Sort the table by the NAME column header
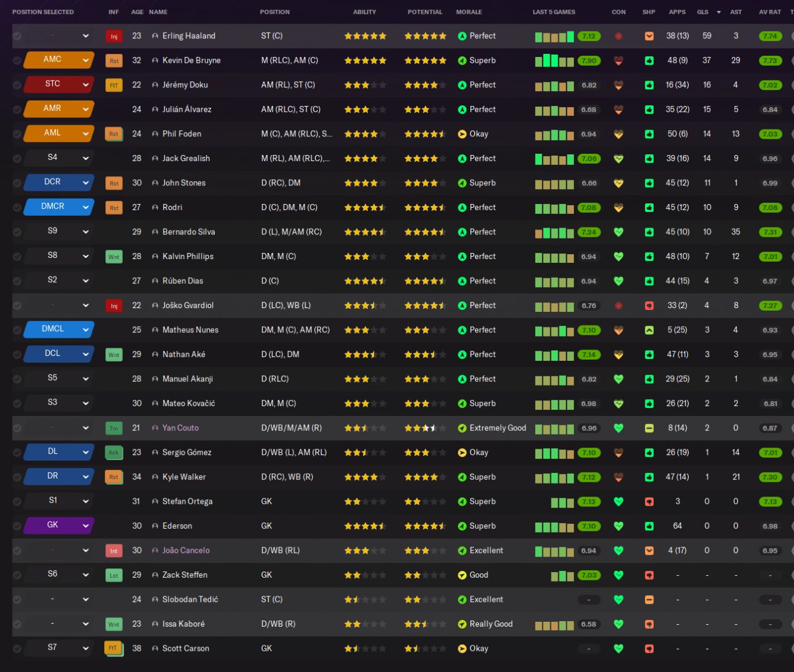The height and width of the screenshot is (672, 794). (158, 12)
